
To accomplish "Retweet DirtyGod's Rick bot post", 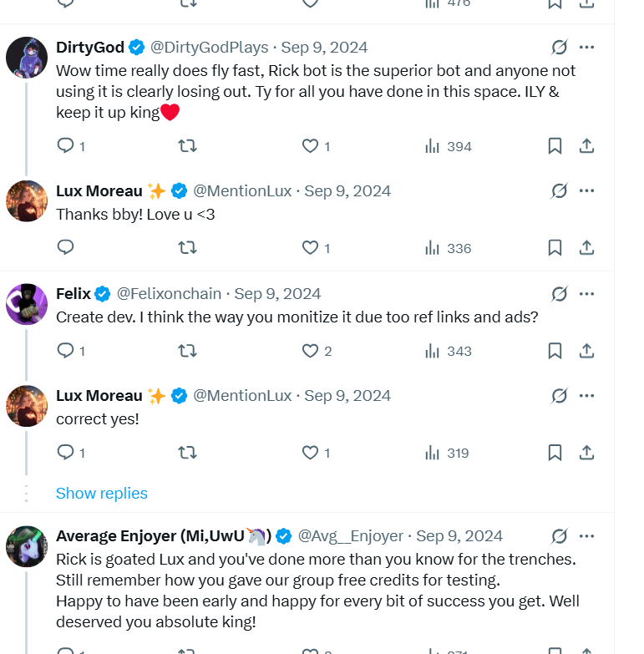I will click(188, 146).
